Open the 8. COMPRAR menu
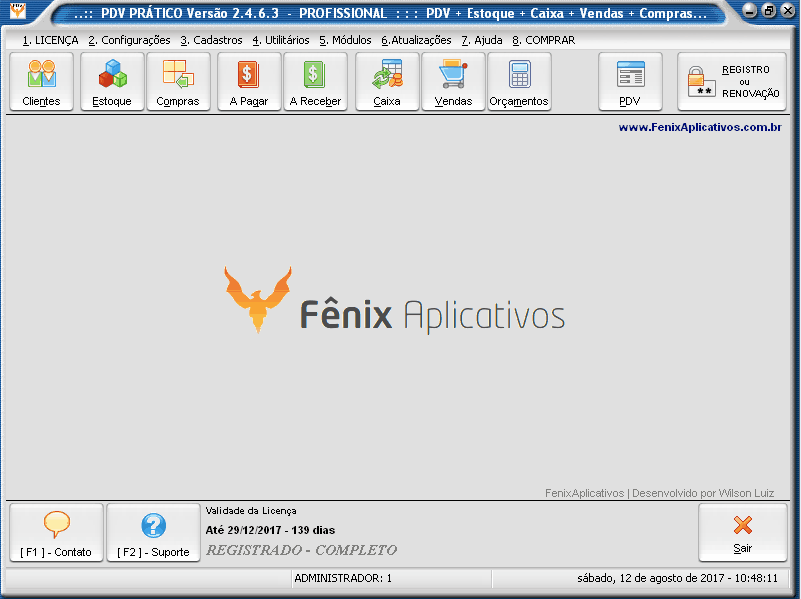Image resolution: width=801 pixels, height=599 pixels. pos(544,40)
